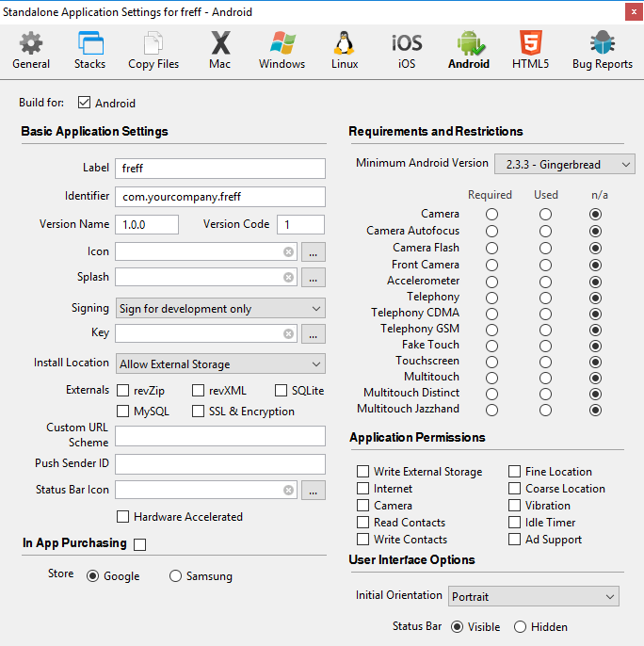Open the HTML5 build settings
Screen dimensions: 644x646
[528, 50]
